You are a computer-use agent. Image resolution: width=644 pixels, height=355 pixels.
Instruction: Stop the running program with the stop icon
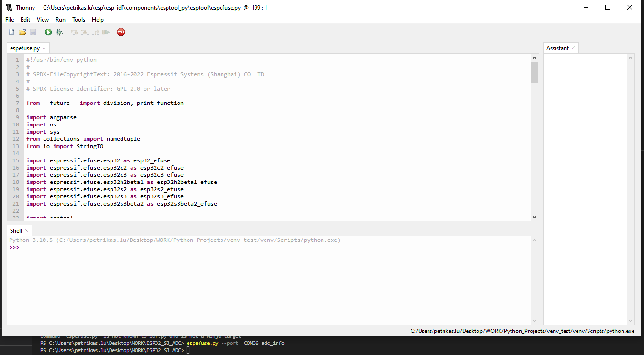pos(121,32)
